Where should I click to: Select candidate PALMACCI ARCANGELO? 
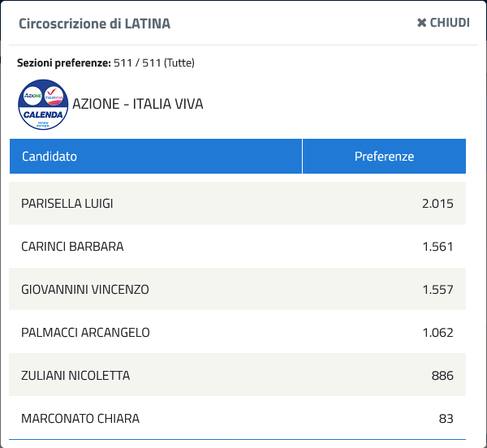coord(85,333)
